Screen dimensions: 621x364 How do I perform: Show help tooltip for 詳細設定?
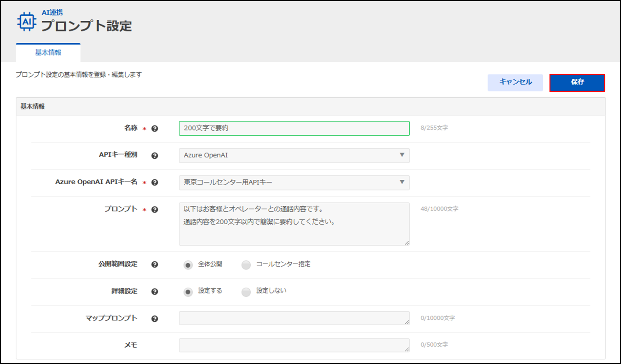155,292
